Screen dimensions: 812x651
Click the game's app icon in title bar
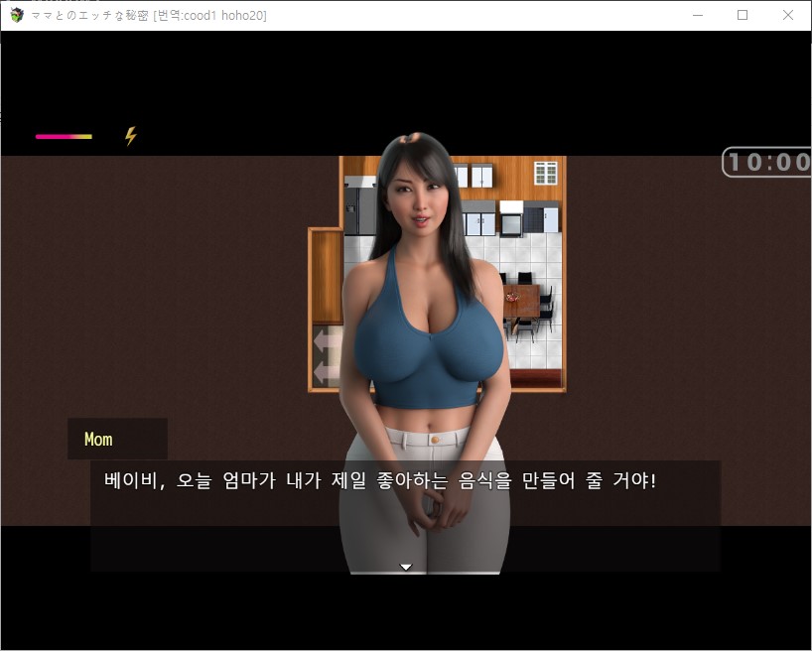coord(17,15)
